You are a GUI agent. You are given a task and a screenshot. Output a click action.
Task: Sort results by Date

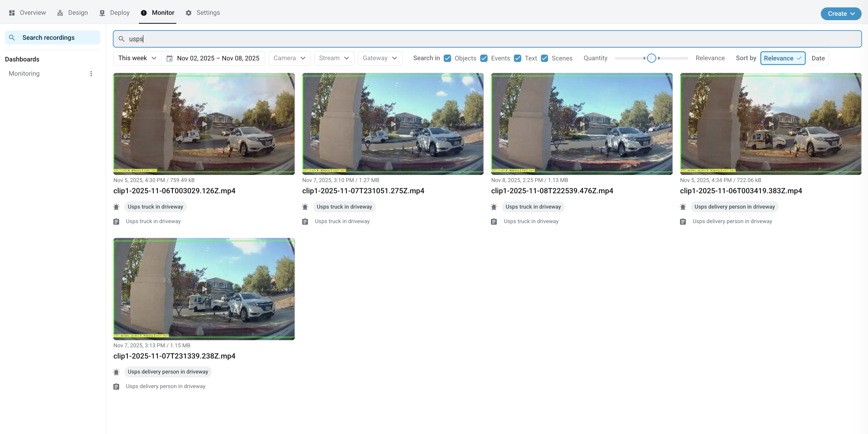tap(818, 58)
